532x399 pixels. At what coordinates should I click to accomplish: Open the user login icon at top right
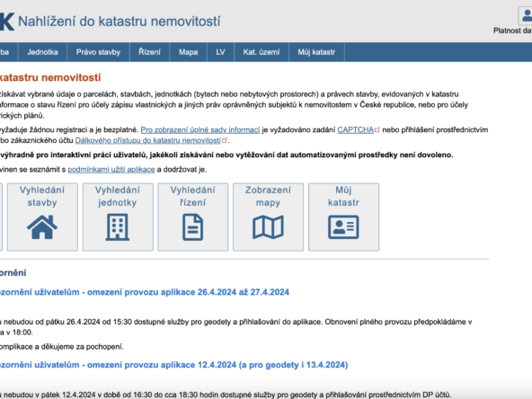525,15
